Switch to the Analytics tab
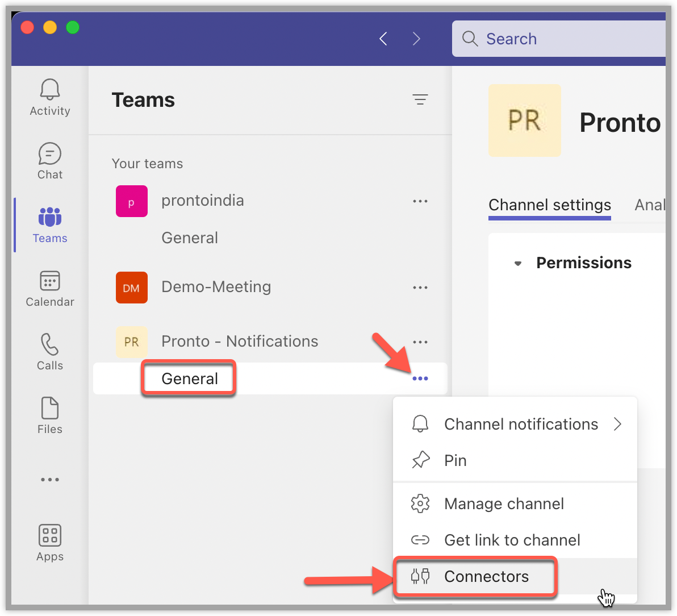677x616 pixels. (x=650, y=205)
